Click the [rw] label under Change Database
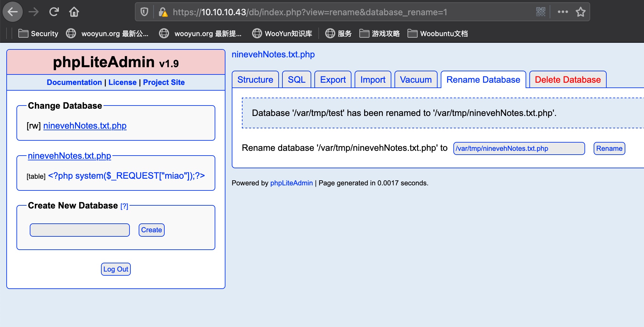 [34, 126]
